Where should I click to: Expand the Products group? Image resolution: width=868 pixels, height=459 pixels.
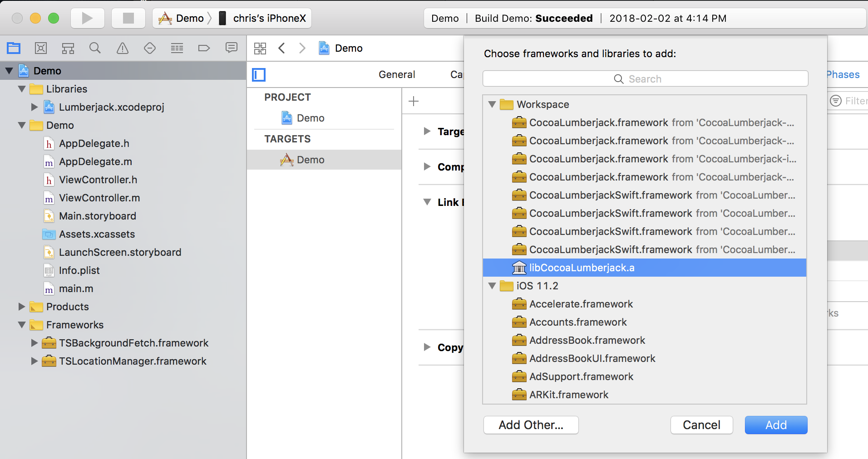click(22, 307)
